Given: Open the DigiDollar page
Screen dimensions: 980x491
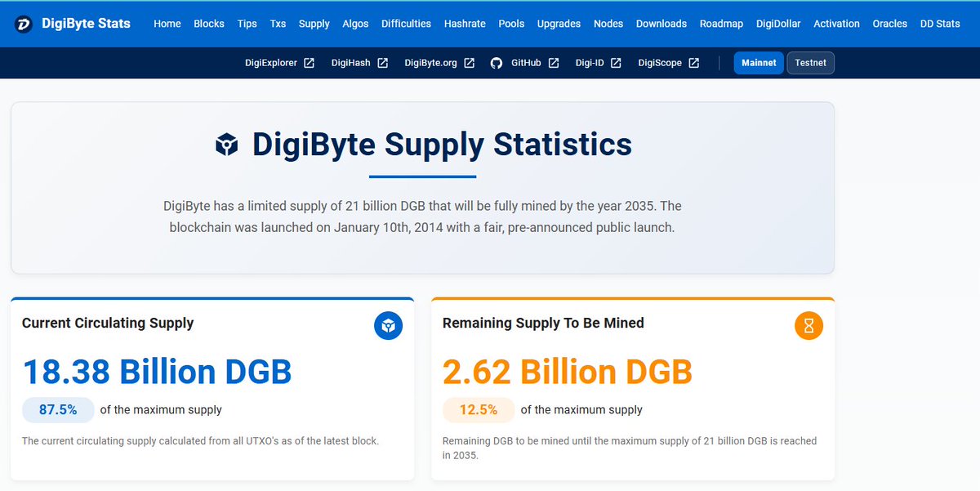Looking at the screenshot, I should point(778,24).
